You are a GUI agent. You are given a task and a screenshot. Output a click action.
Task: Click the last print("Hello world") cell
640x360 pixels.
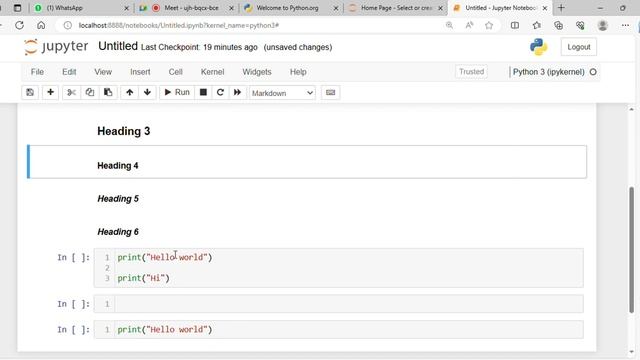point(349,329)
